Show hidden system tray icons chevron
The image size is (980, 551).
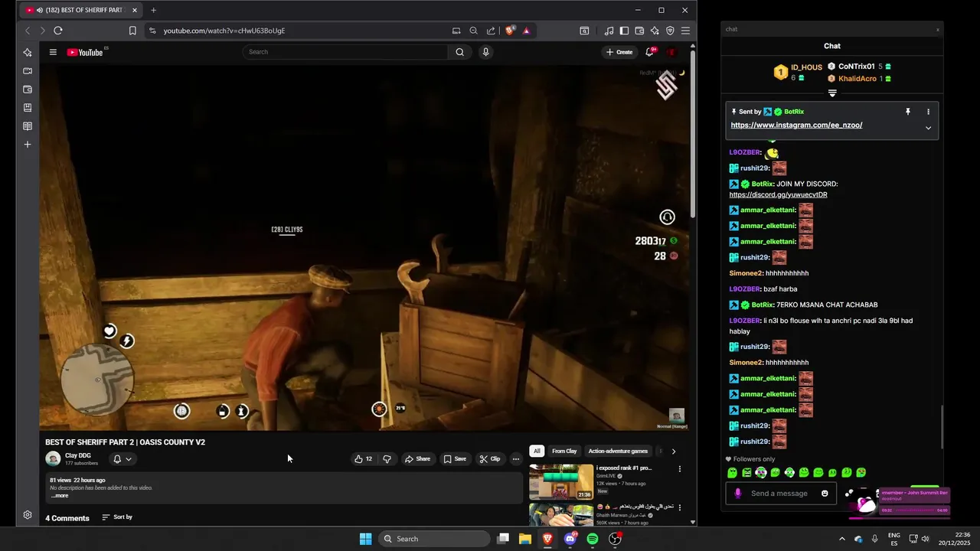coord(842,539)
